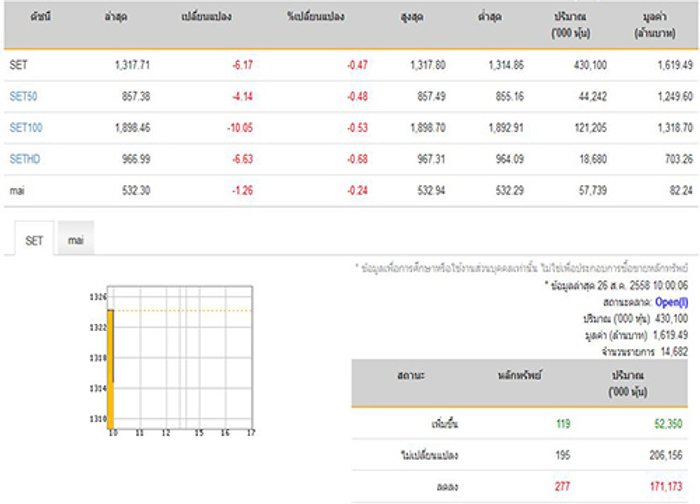700x504 pixels.
Task: Select SET percent change -0.47
Action: click(x=357, y=65)
